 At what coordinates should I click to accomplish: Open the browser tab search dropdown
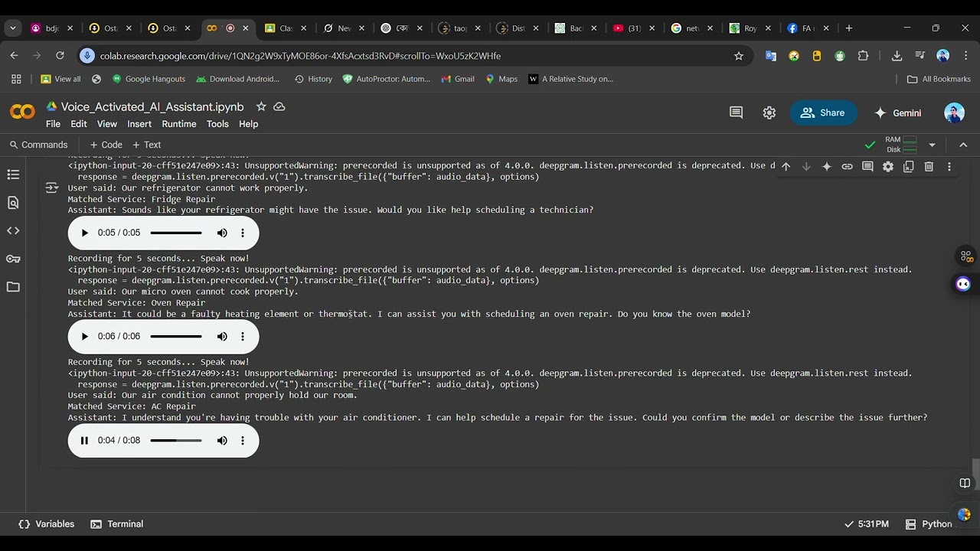12,28
